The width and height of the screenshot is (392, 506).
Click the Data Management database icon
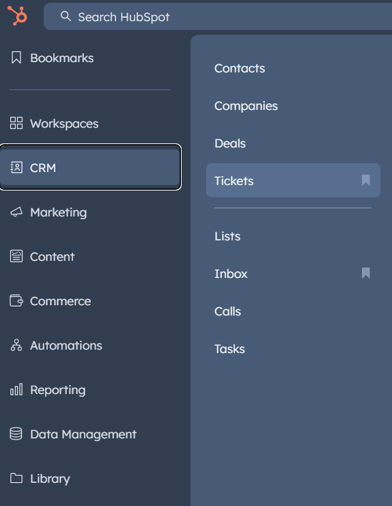pos(16,434)
